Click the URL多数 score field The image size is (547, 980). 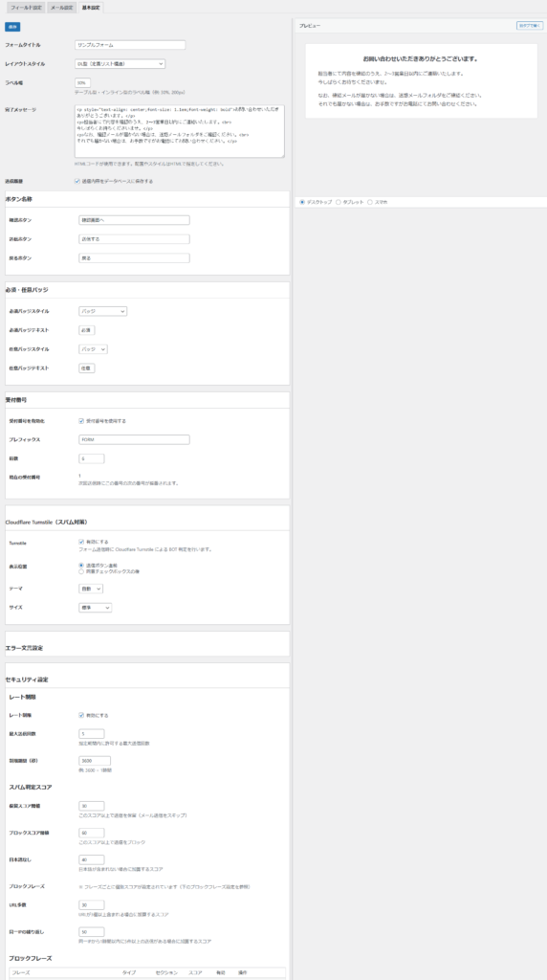coord(92,905)
